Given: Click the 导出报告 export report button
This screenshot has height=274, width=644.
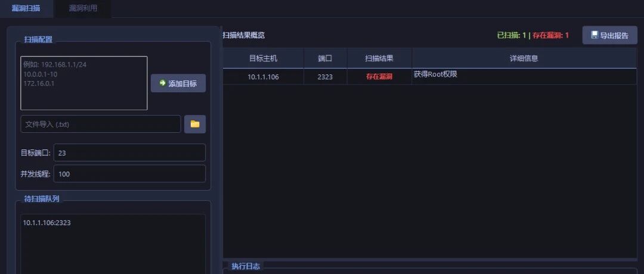Looking at the screenshot, I should 609,35.
